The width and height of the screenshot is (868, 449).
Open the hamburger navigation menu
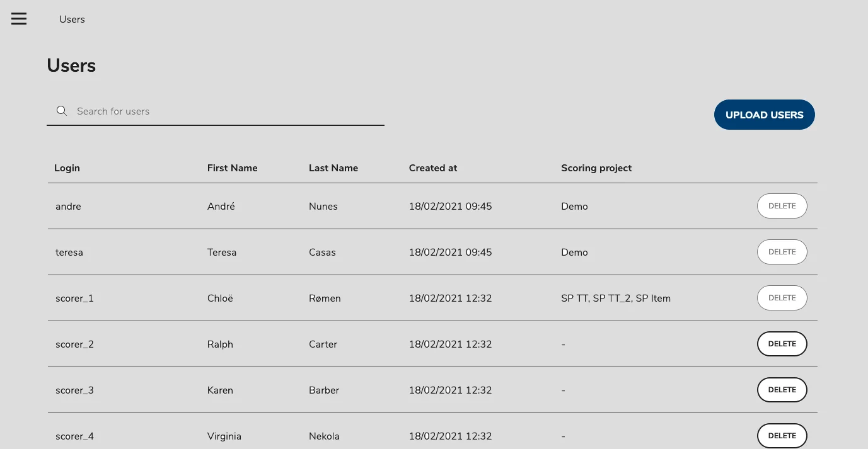point(18,18)
